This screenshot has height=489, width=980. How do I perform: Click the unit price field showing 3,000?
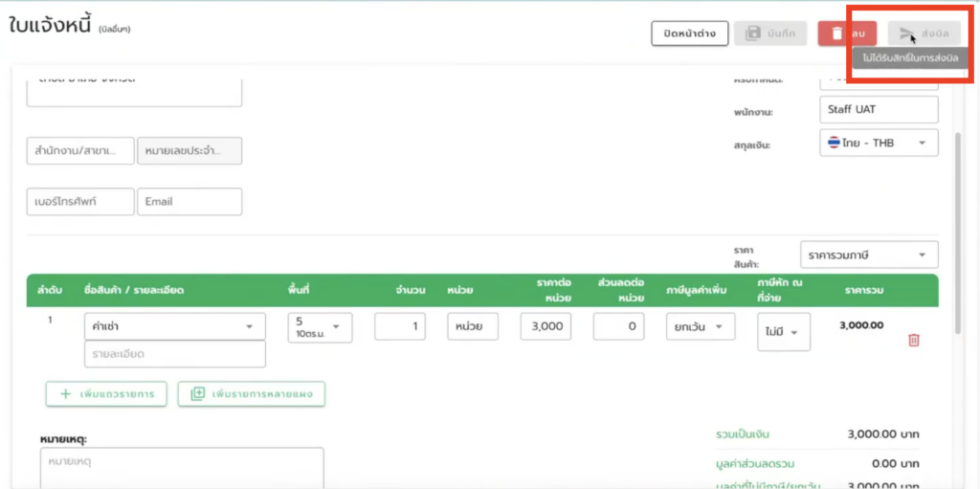546,326
